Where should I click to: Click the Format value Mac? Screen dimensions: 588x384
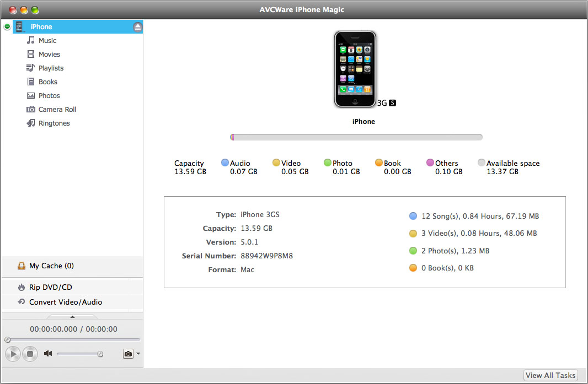pos(248,270)
